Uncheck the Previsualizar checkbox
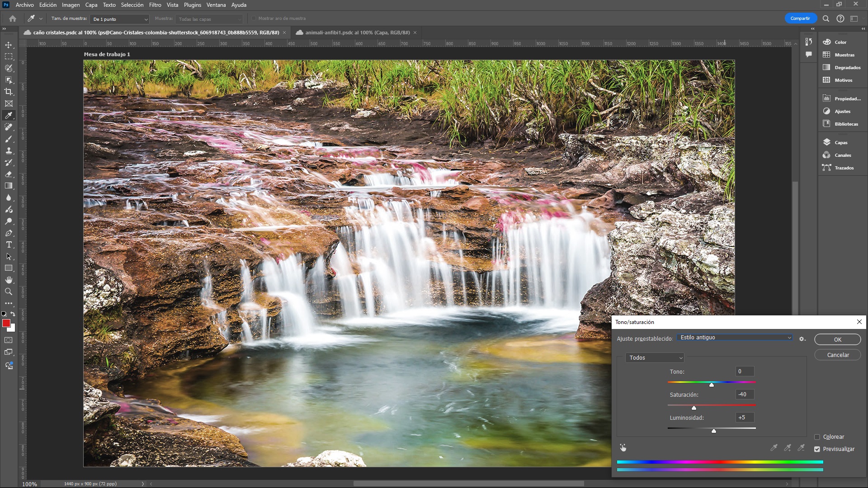868x488 pixels. [817, 449]
